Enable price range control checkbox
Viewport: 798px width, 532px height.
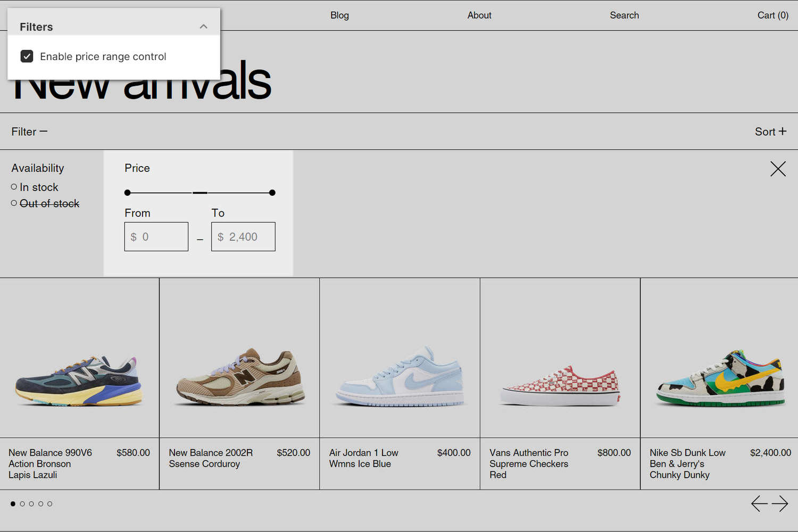27,56
